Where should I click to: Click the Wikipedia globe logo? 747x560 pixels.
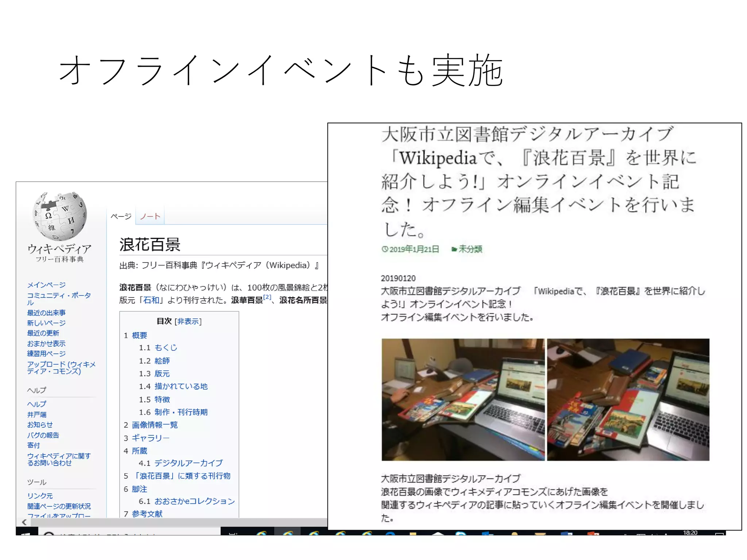(60, 216)
